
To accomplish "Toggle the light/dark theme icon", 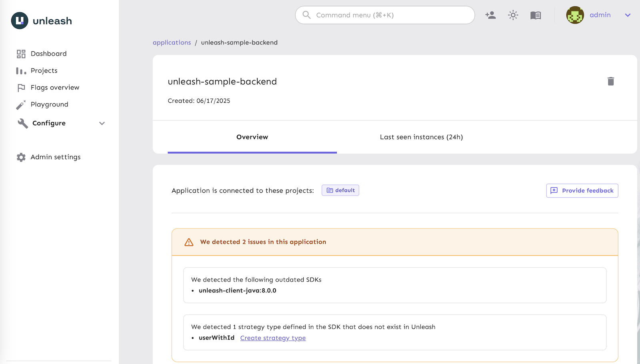I will 513,15.
